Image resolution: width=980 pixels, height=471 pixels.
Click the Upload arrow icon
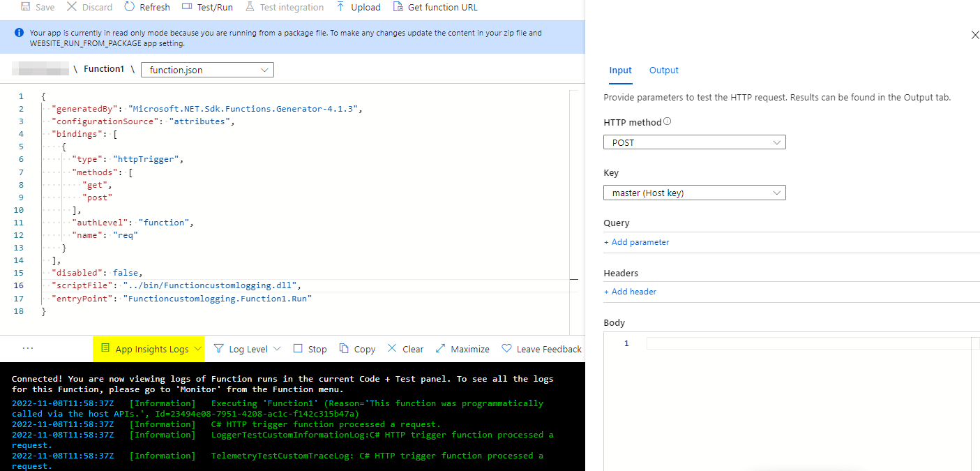[x=340, y=7]
